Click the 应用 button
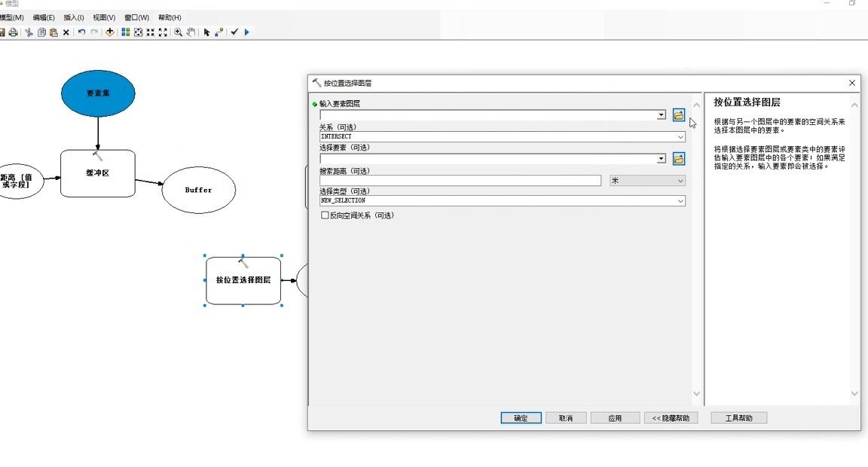This screenshot has width=868, height=467. pos(615,418)
